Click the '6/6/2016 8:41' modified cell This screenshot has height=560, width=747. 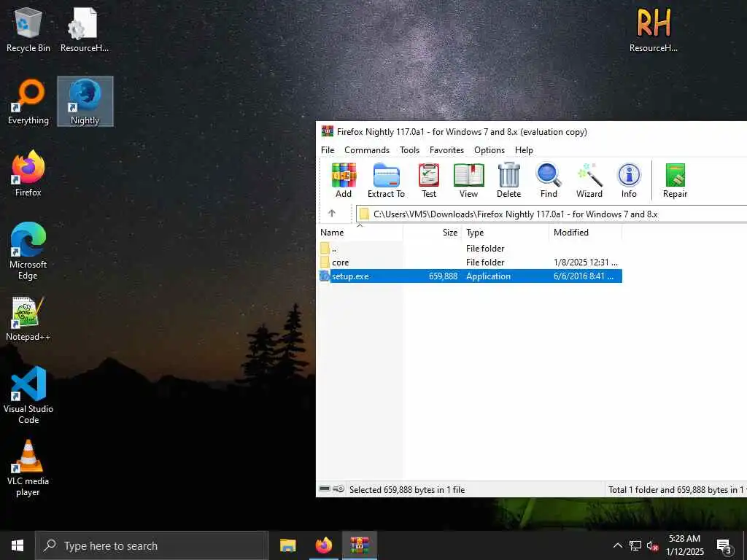coord(583,276)
